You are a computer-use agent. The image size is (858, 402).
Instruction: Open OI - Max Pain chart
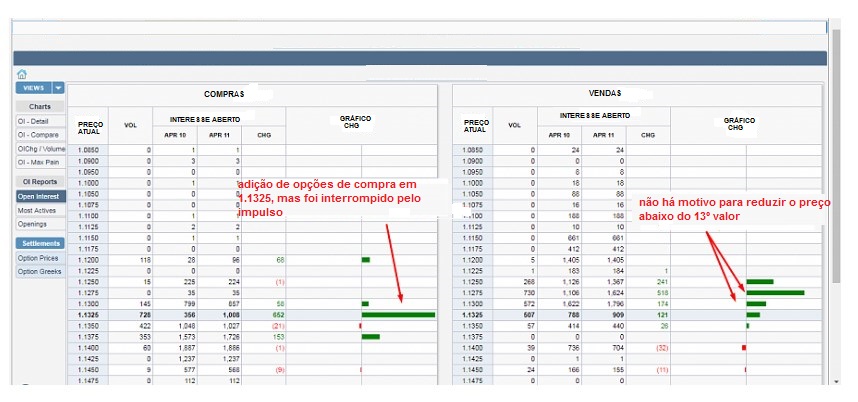pyautogui.click(x=39, y=162)
